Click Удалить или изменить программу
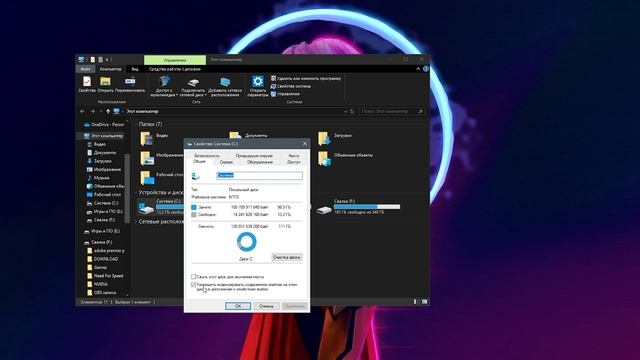Screen dimensions: 640x360 pyautogui.click(x=306, y=78)
